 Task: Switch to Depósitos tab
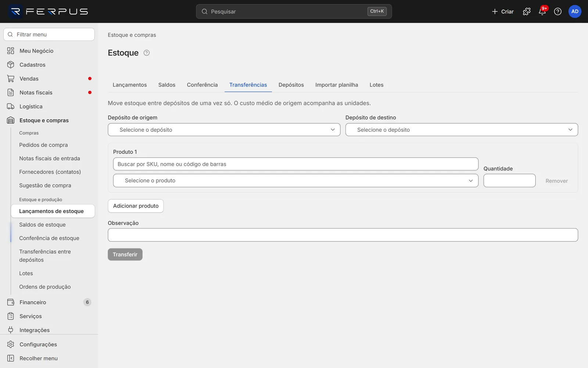[x=291, y=85]
